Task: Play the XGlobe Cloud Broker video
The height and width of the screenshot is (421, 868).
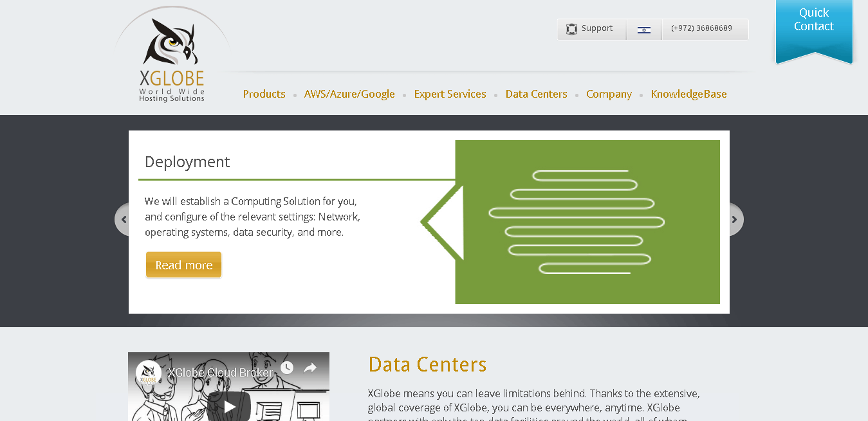Action: [229, 406]
